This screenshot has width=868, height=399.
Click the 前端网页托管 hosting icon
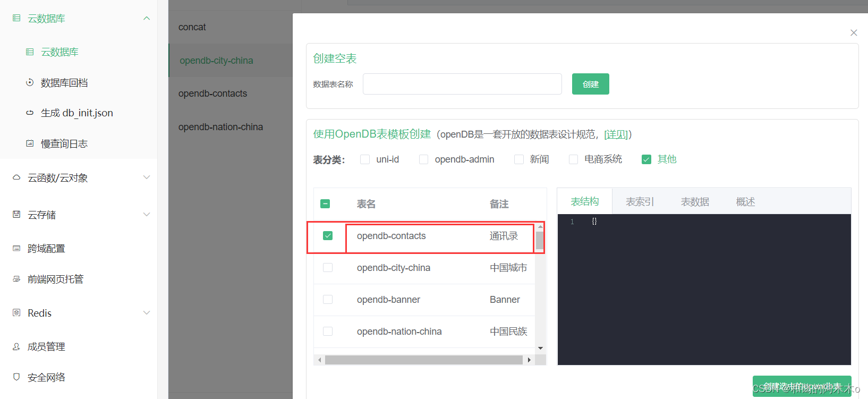point(16,279)
